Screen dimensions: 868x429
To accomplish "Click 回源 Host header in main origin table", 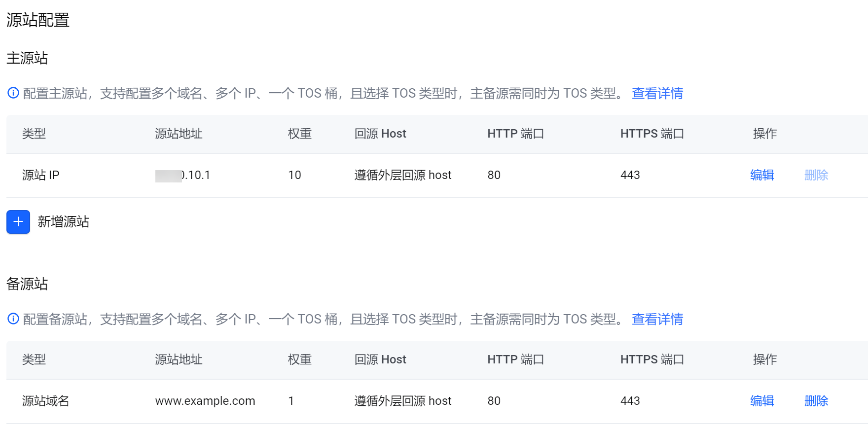I will coord(380,134).
